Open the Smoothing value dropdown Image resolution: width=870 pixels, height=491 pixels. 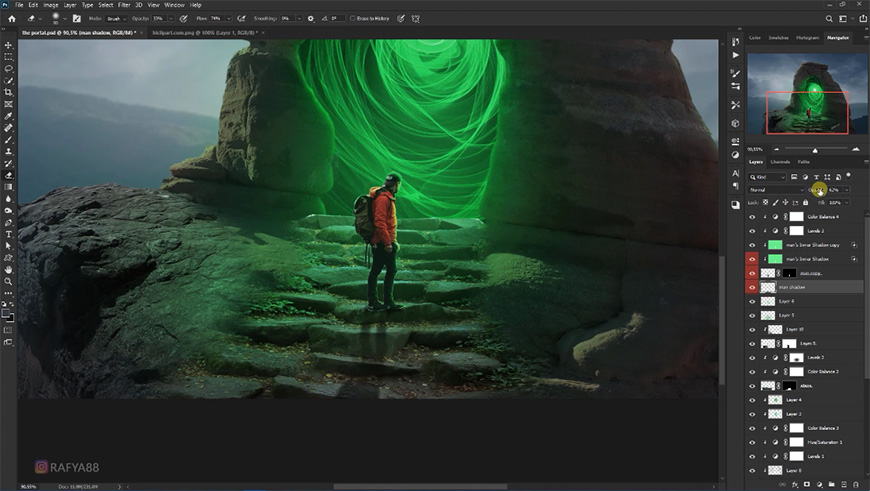click(299, 18)
